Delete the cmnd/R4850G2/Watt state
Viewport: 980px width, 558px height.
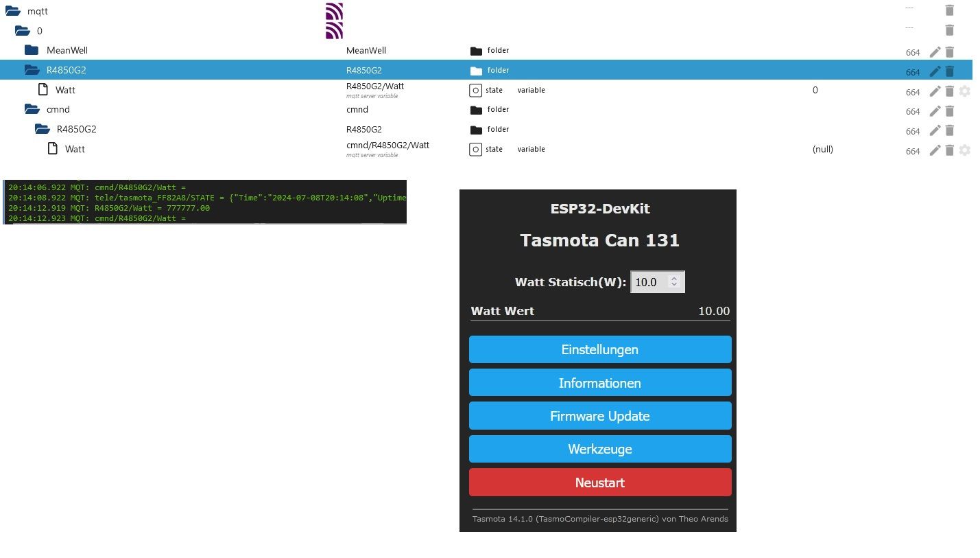click(949, 150)
